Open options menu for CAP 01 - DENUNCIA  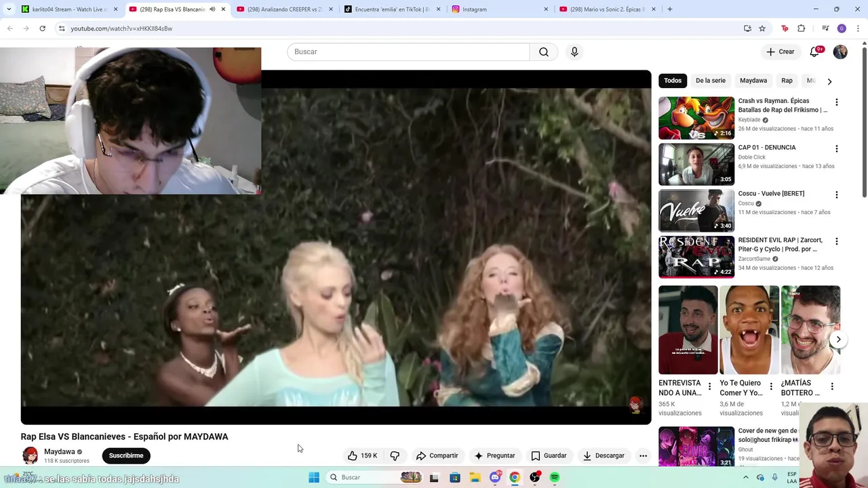pos(836,148)
